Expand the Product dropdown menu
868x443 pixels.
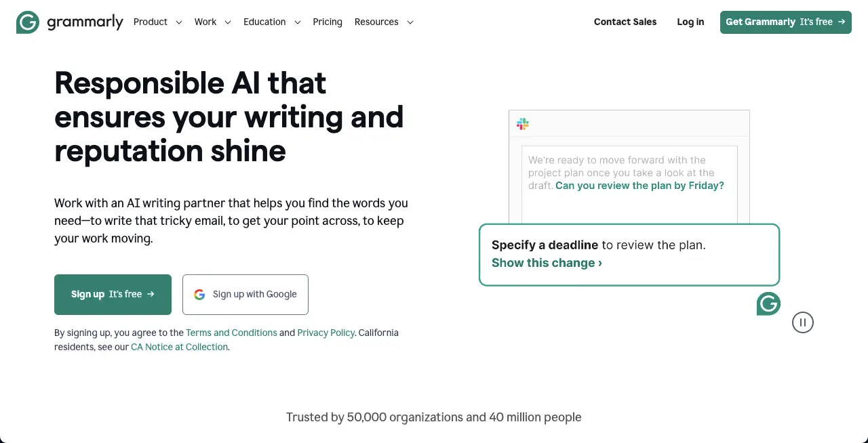pos(157,22)
